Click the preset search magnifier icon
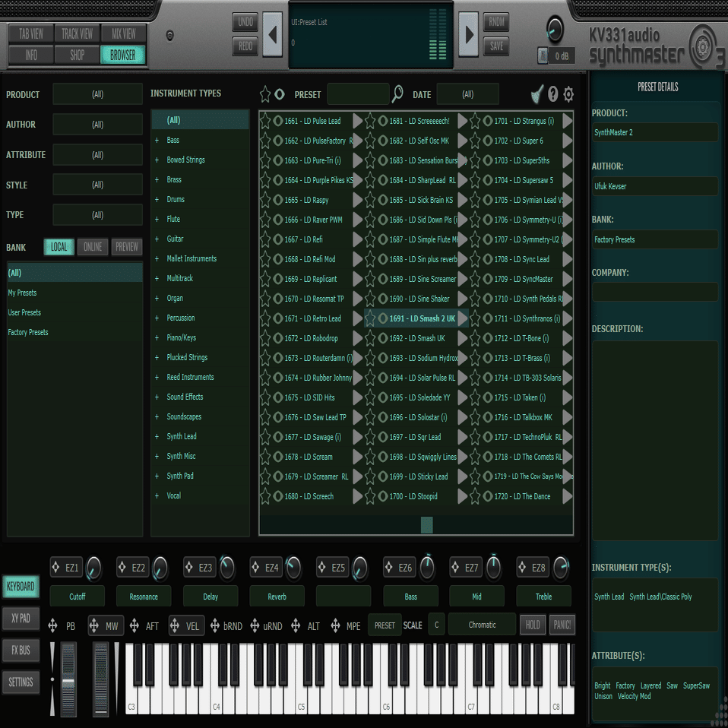Viewport: 728px width, 728px height. 397,94
